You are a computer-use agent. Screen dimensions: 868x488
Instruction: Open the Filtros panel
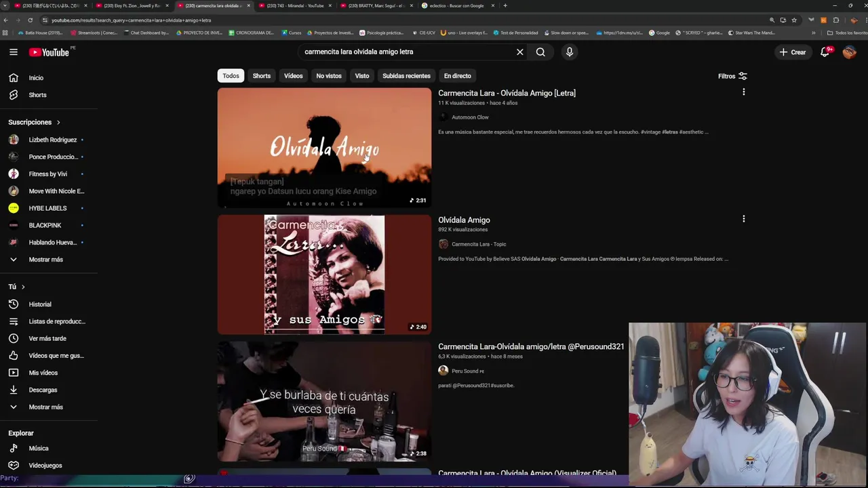pos(732,76)
